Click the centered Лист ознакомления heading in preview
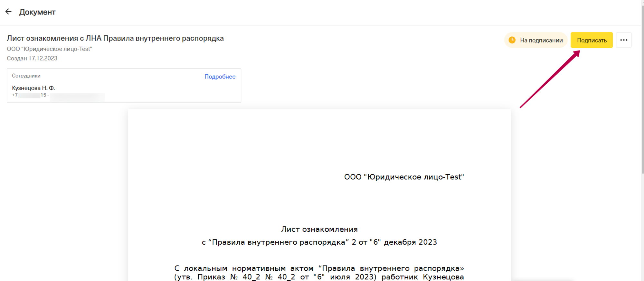The height and width of the screenshot is (281, 644). coord(319,229)
